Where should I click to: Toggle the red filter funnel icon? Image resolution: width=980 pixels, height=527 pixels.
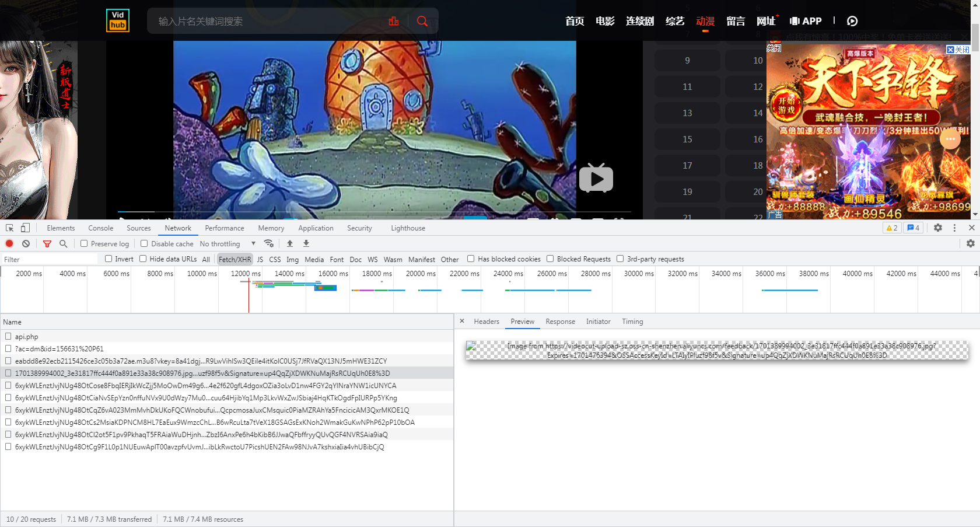(x=47, y=243)
